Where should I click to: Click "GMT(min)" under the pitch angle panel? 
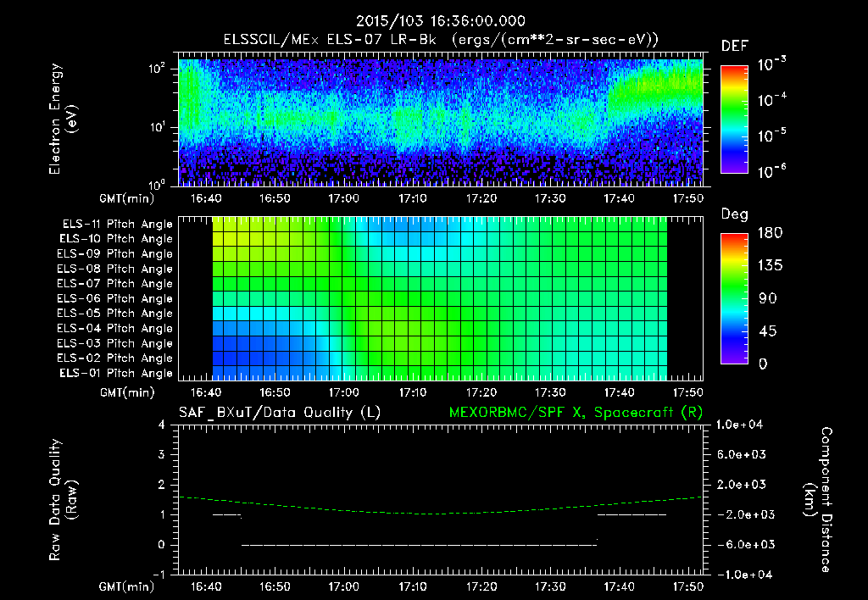pos(127,392)
